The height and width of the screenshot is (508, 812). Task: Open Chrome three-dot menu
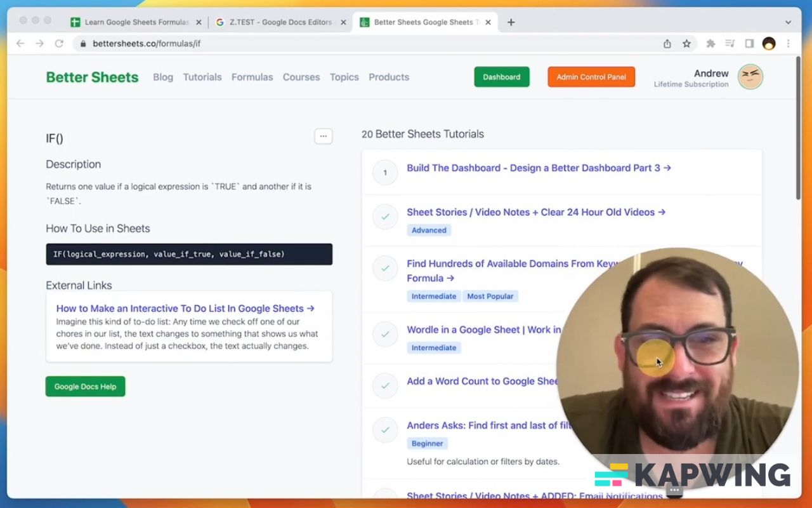[x=789, y=44]
